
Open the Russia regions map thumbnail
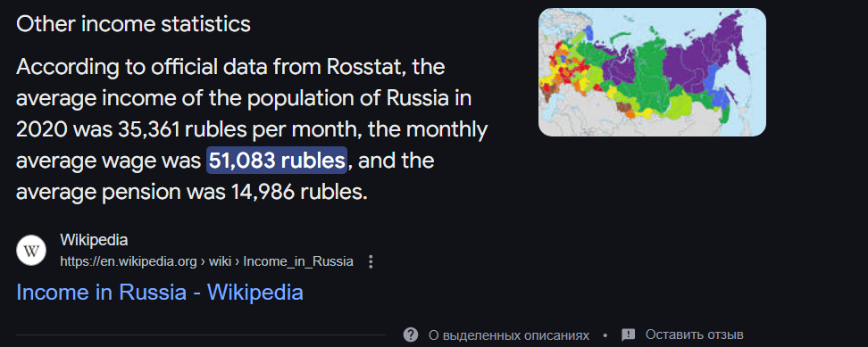tap(652, 72)
